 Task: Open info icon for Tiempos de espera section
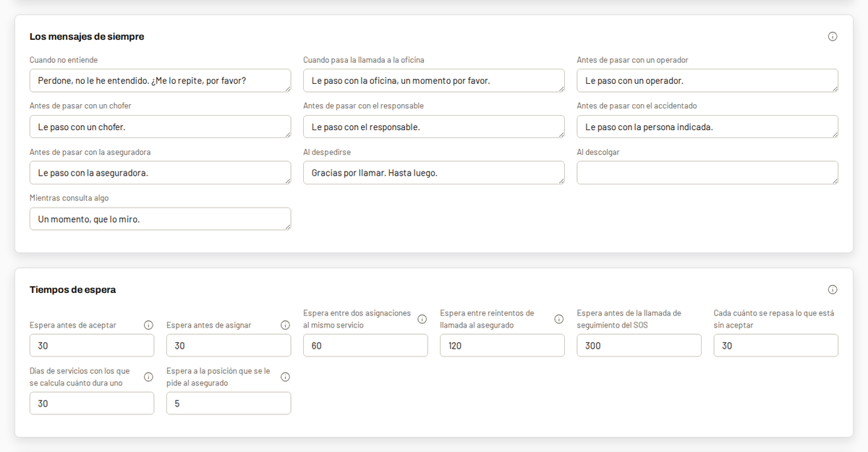pos(833,289)
